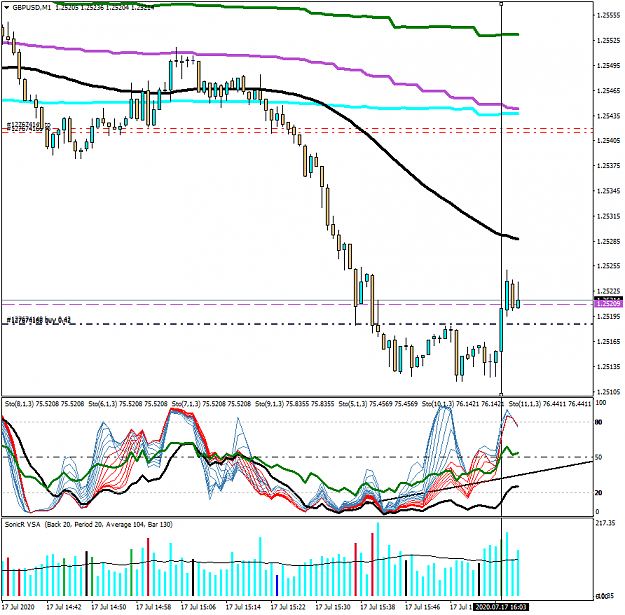Image resolution: width=625 pixels, height=615 pixels.
Task: Click the 17 Jul 14:42 time label
Action: point(64,607)
